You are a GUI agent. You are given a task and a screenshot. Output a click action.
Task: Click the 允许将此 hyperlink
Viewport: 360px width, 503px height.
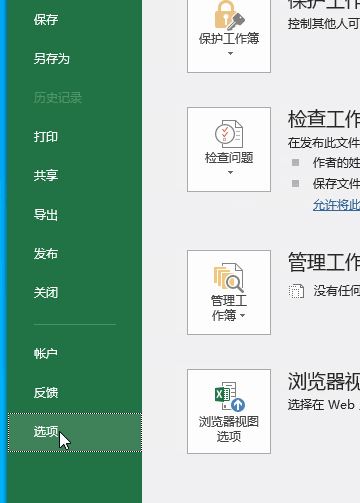336,205
